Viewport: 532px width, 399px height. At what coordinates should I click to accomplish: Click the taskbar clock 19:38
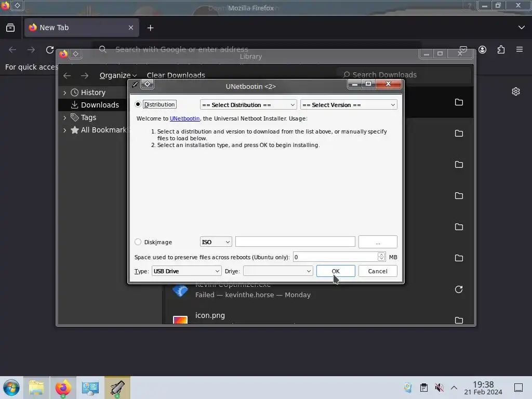point(483,388)
